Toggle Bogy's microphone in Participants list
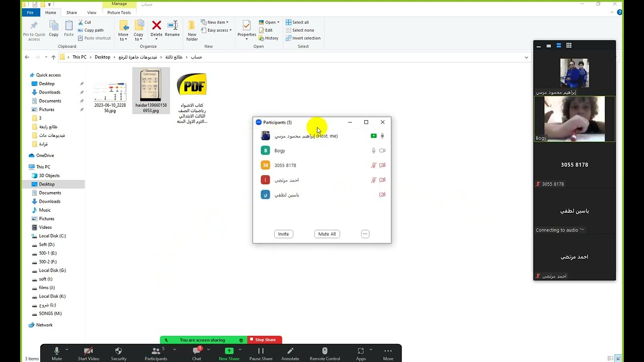 [373, 150]
